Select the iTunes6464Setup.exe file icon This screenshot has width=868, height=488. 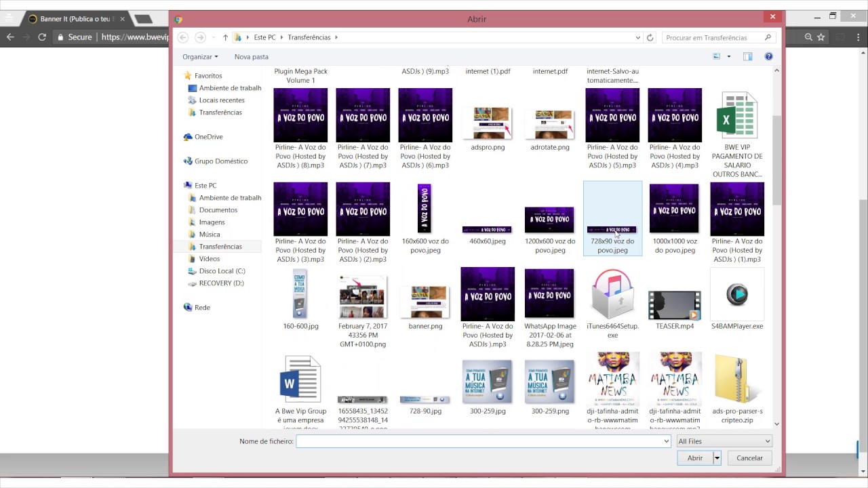pos(612,294)
